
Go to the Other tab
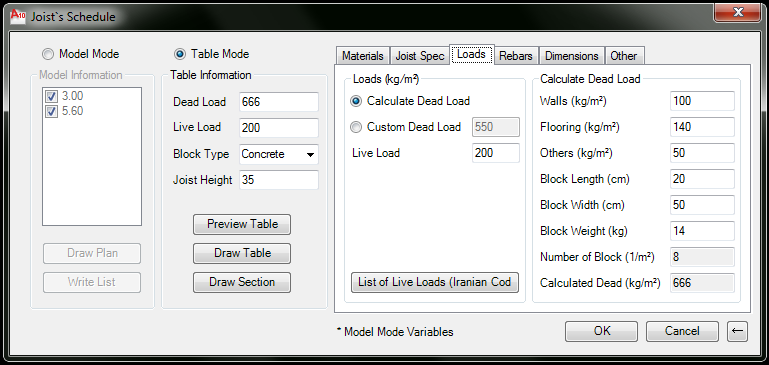tap(624, 55)
